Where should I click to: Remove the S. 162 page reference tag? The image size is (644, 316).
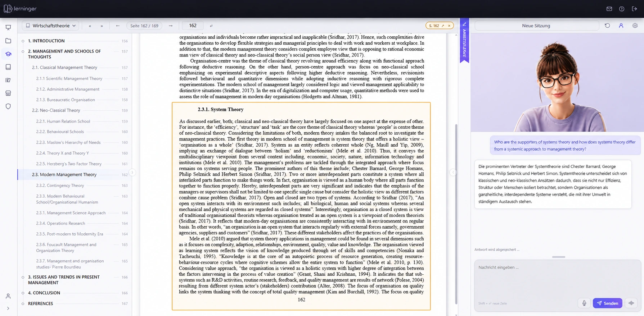(449, 26)
